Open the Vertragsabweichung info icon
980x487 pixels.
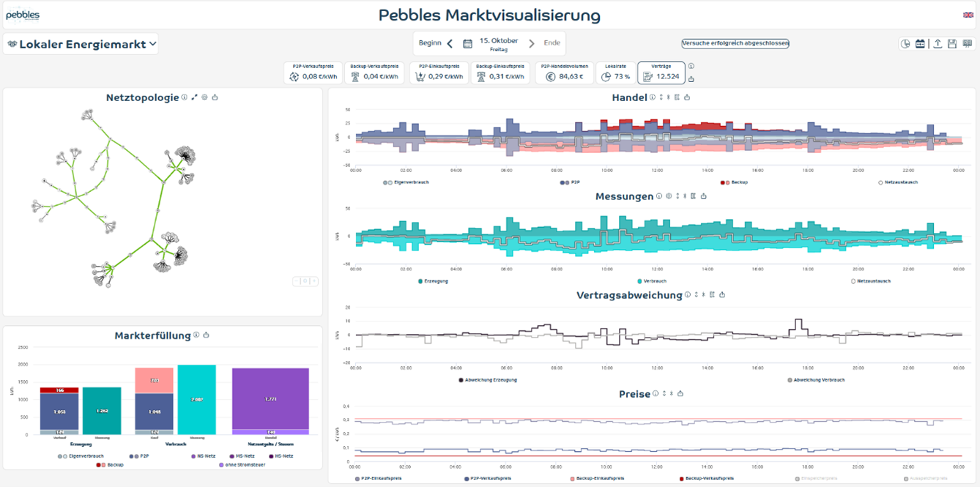click(x=688, y=295)
